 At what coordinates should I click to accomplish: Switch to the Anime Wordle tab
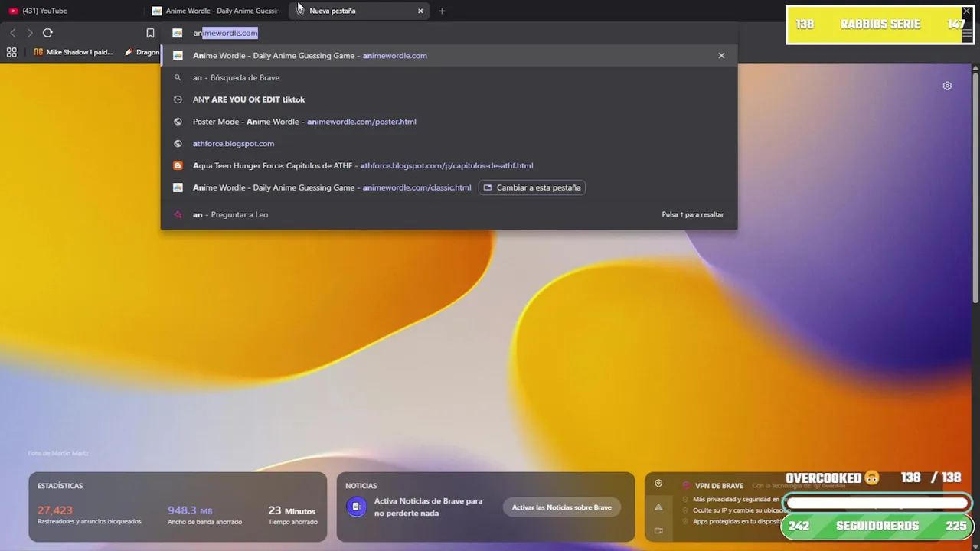(x=216, y=11)
